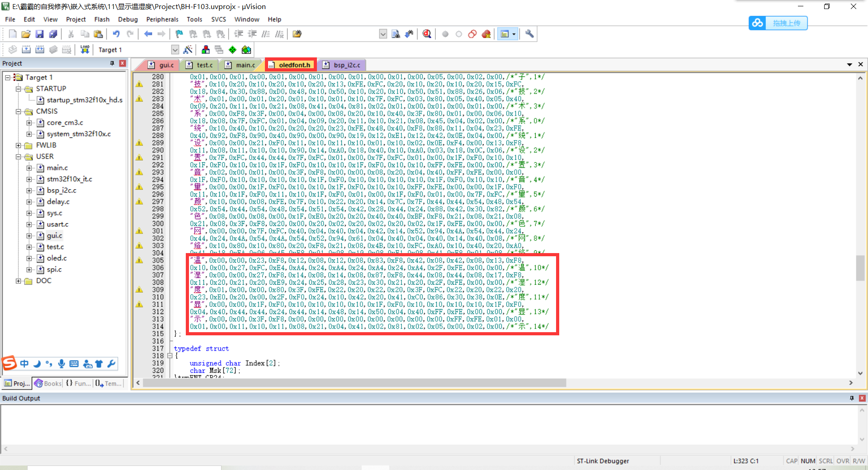Open the find text combo box dropdown

click(x=383, y=34)
